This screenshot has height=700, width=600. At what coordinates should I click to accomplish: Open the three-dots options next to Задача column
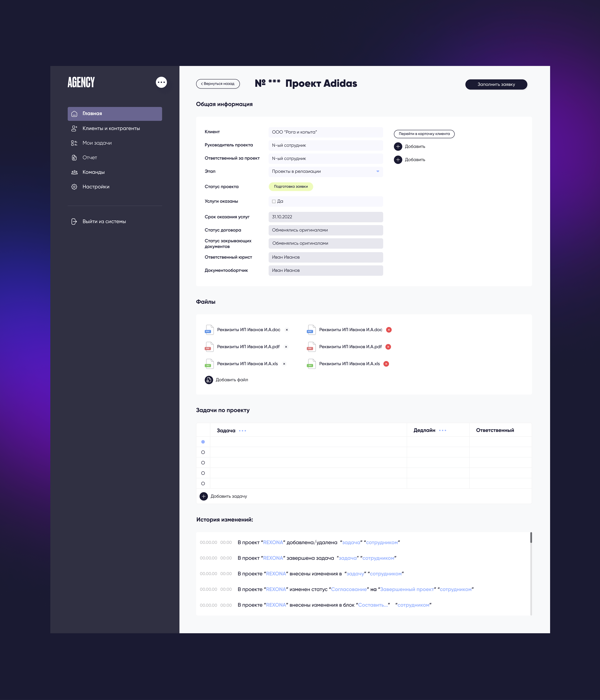[242, 431]
